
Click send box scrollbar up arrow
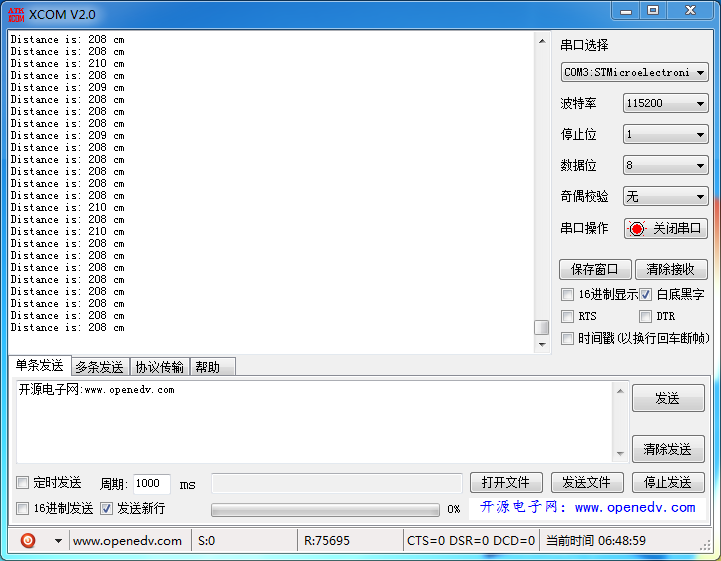tap(620, 391)
